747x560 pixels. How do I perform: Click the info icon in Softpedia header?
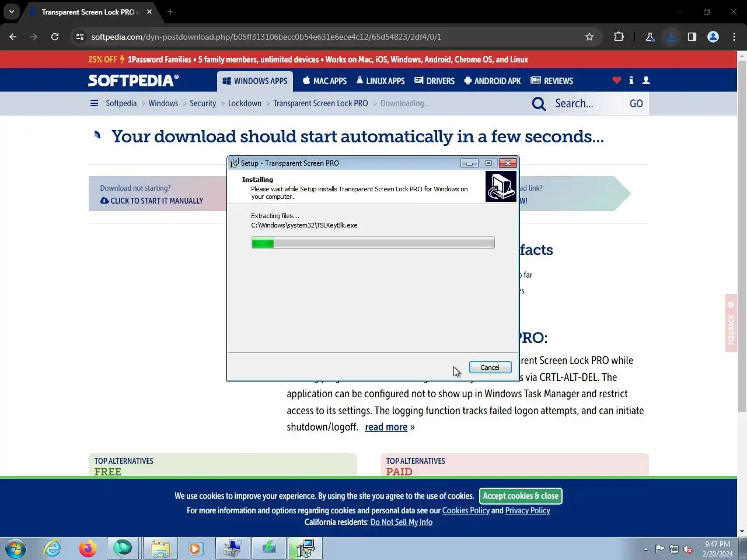click(631, 80)
